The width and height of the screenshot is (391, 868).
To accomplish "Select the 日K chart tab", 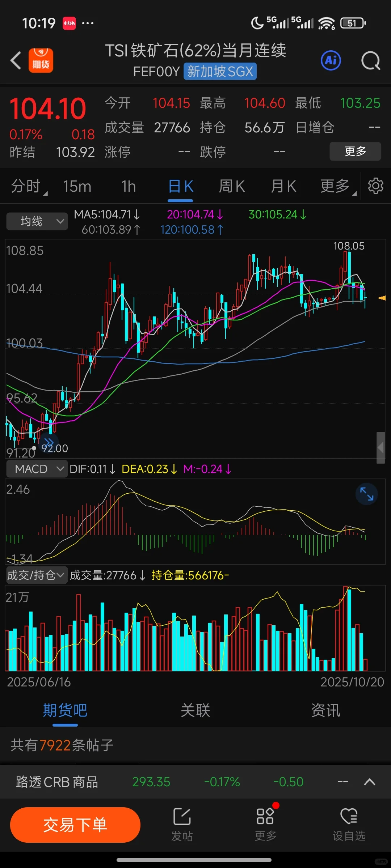I will coord(180,186).
